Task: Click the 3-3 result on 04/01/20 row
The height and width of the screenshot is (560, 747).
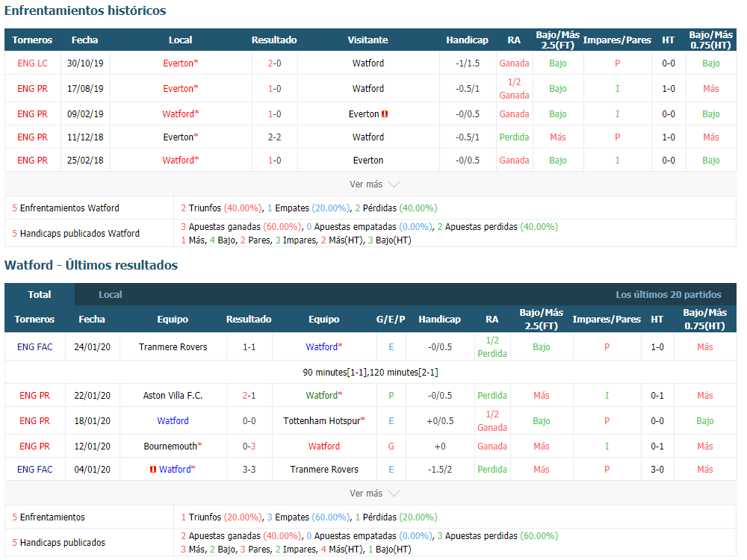Action: [249, 470]
